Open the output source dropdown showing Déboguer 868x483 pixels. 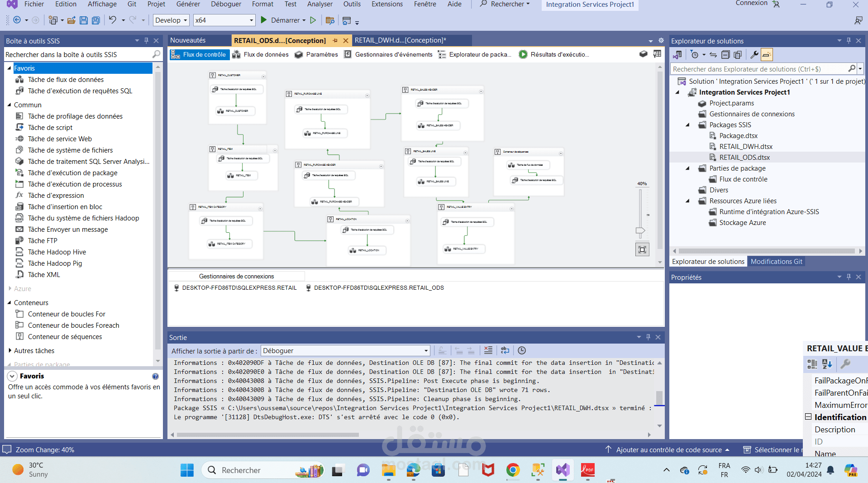pos(345,351)
